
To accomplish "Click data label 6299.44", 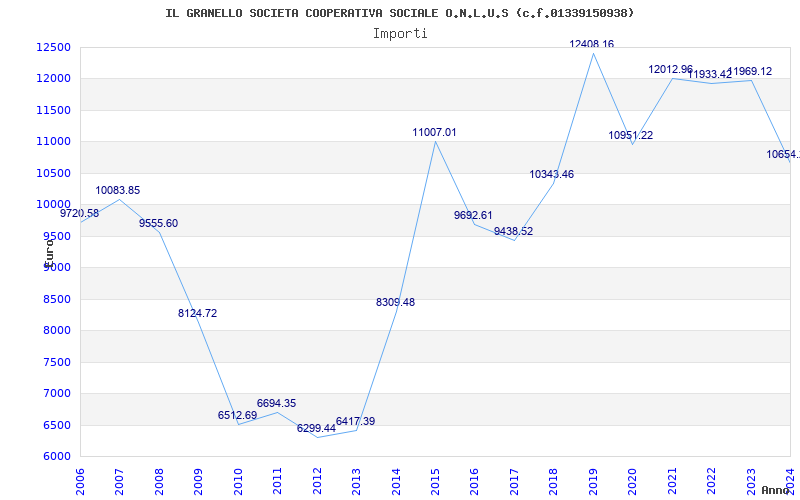I will (x=316, y=429).
